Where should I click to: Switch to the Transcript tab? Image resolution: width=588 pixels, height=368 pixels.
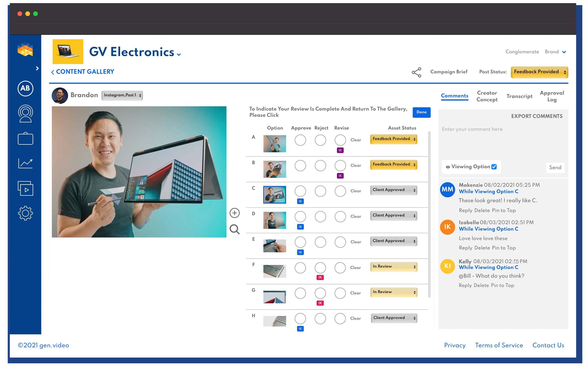(519, 96)
